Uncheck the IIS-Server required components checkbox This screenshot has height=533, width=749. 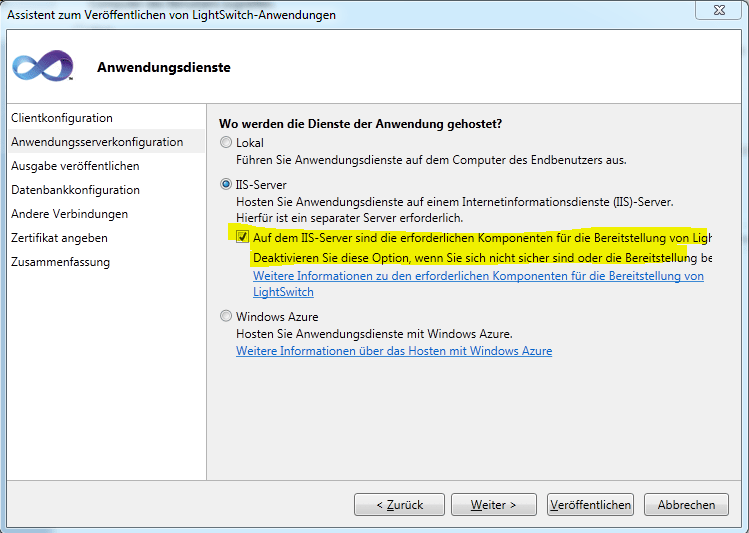243,237
